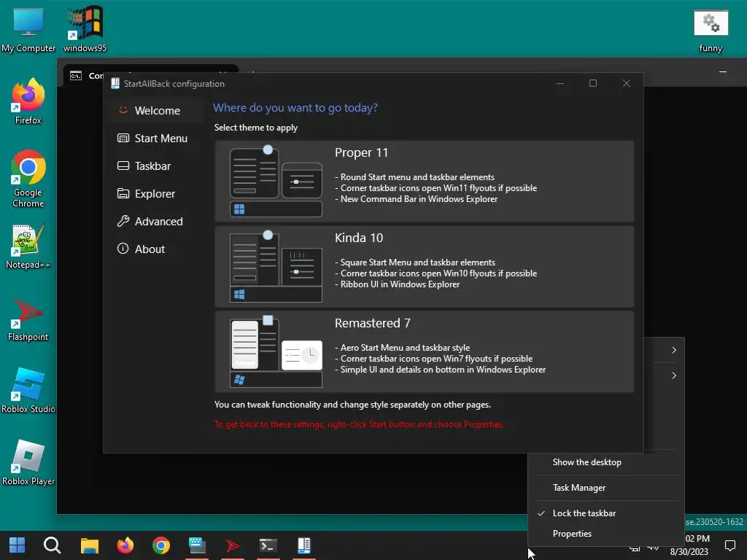Image resolution: width=747 pixels, height=560 pixels.
Task: Open Google Chrome from the taskbar
Action: click(161, 545)
